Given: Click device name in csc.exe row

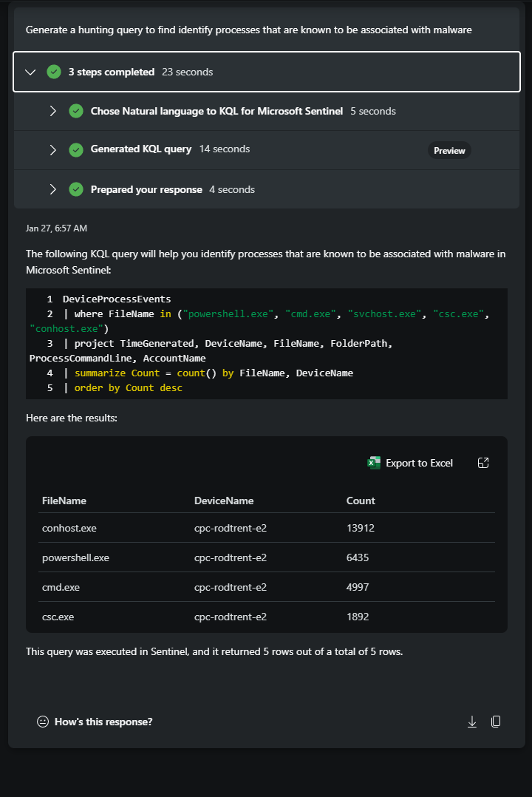Looking at the screenshot, I should pos(231,617).
